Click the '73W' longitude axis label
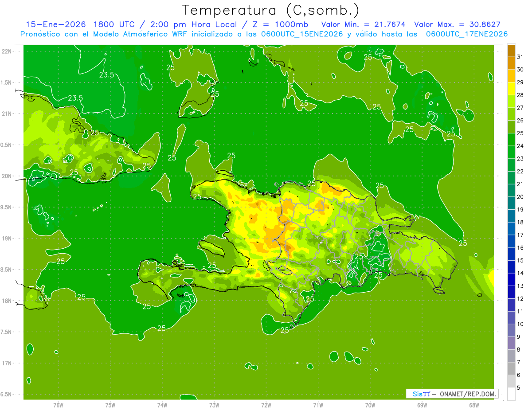 tap(214, 405)
